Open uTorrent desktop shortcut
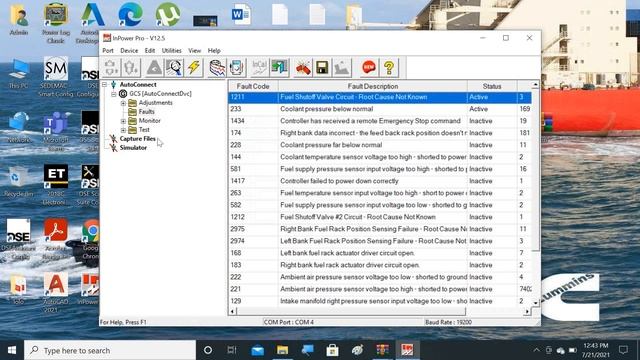The height and width of the screenshot is (360, 640). coord(168,15)
